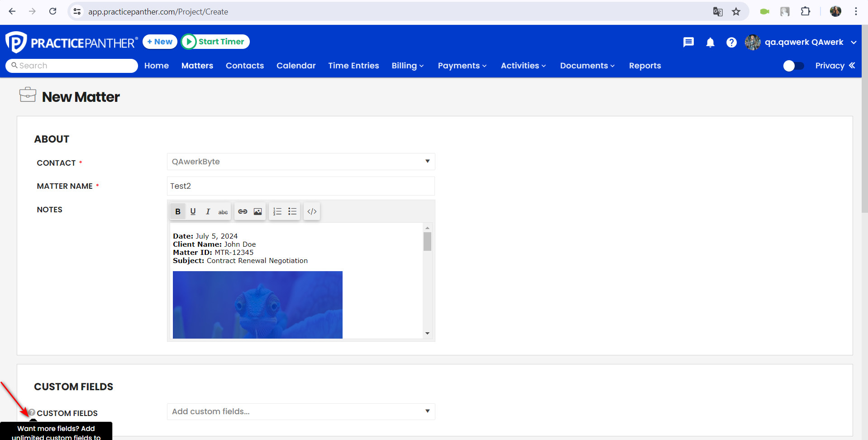Apply italic formatting in notes toolbar
Image resolution: width=868 pixels, height=440 pixels.
click(x=208, y=211)
